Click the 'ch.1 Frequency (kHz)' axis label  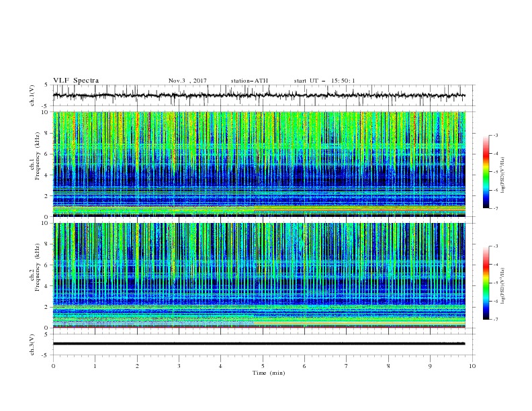point(35,156)
